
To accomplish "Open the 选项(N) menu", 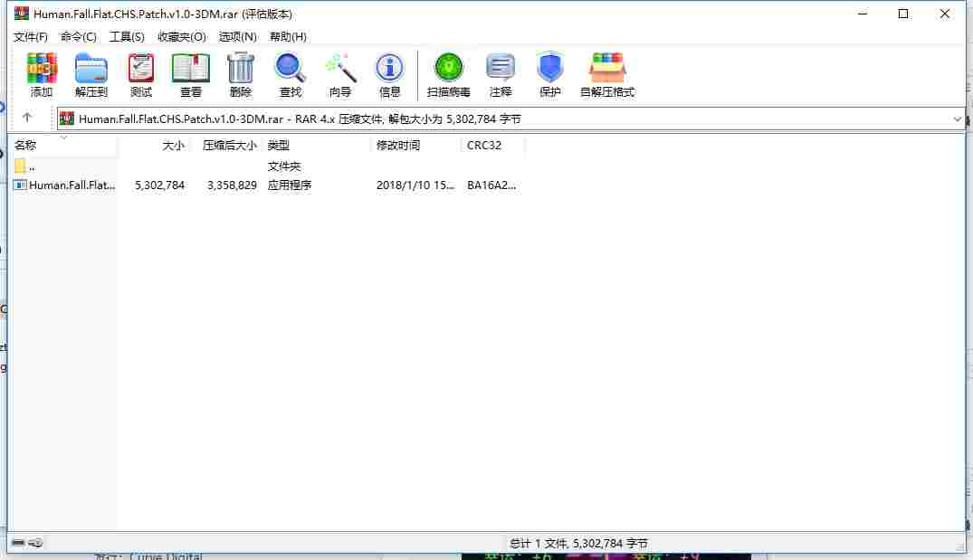I will coord(238,36).
